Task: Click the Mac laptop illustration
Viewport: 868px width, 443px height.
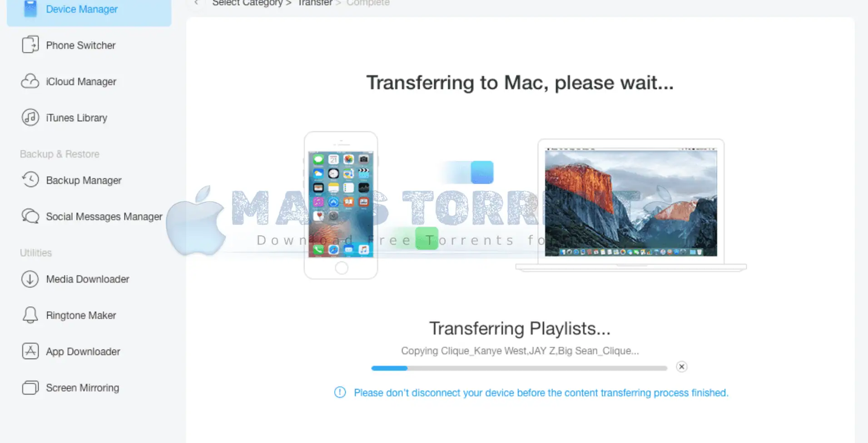Action: 631,205
